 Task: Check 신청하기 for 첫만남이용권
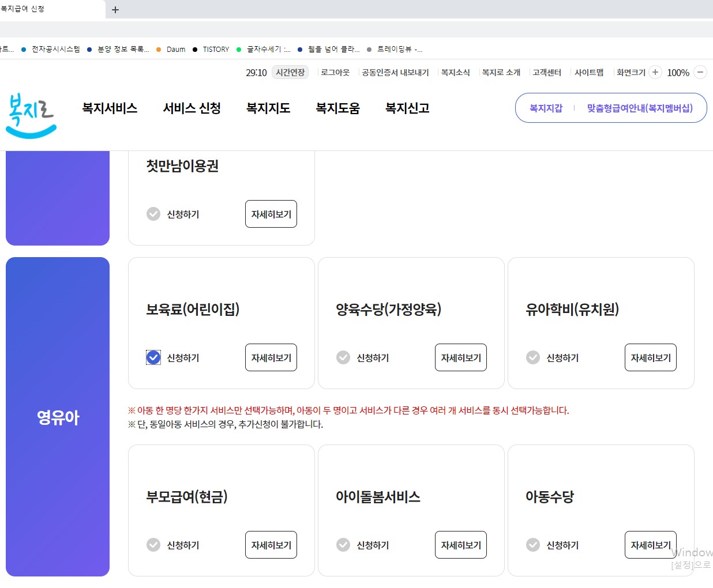pyautogui.click(x=153, y=214)
